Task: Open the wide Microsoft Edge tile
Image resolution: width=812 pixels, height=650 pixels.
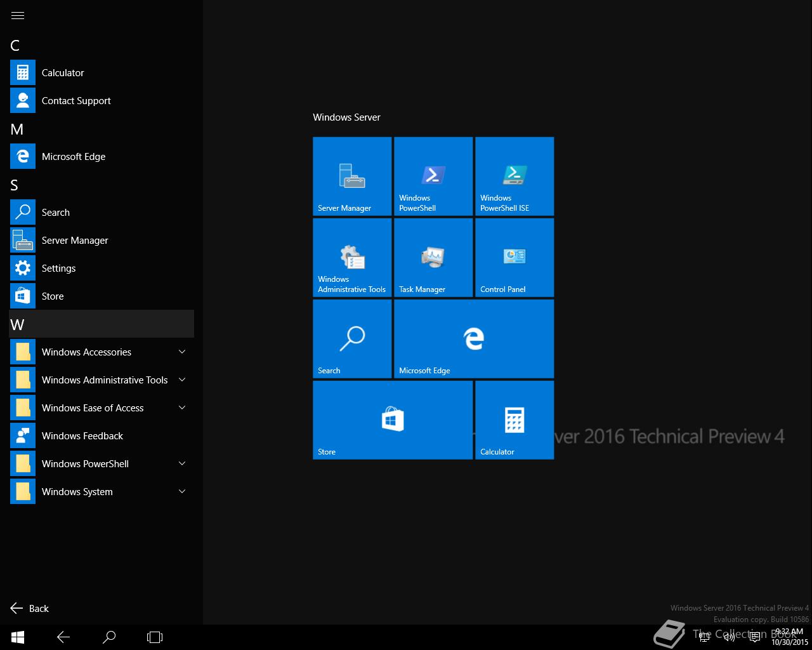Action: [474, 339]
